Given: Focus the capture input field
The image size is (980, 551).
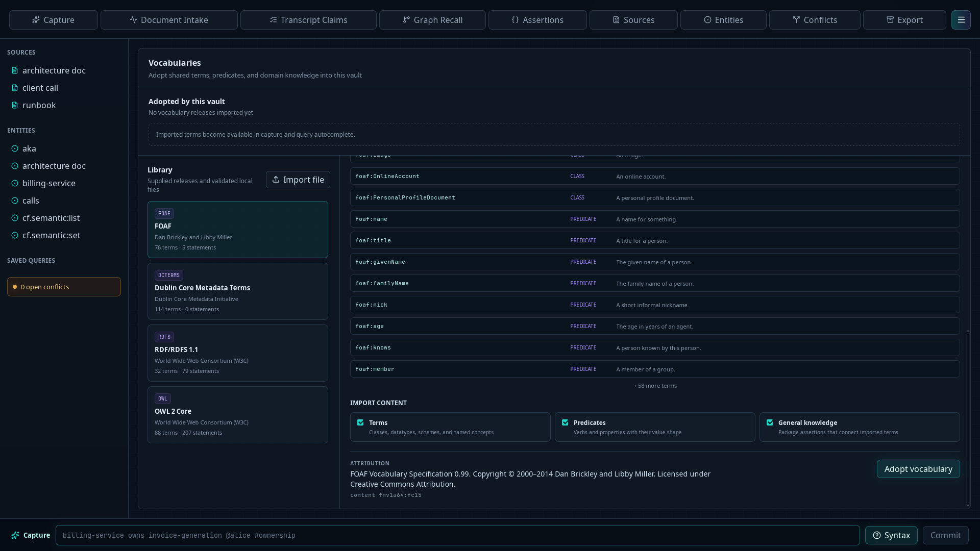Looking at the screenshot, I should pos(458,535).
